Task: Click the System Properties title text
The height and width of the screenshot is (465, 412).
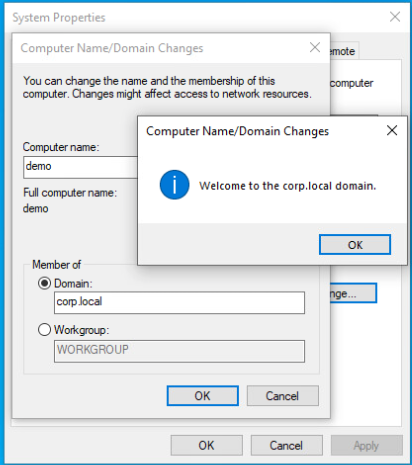Action: coord(59,18)
